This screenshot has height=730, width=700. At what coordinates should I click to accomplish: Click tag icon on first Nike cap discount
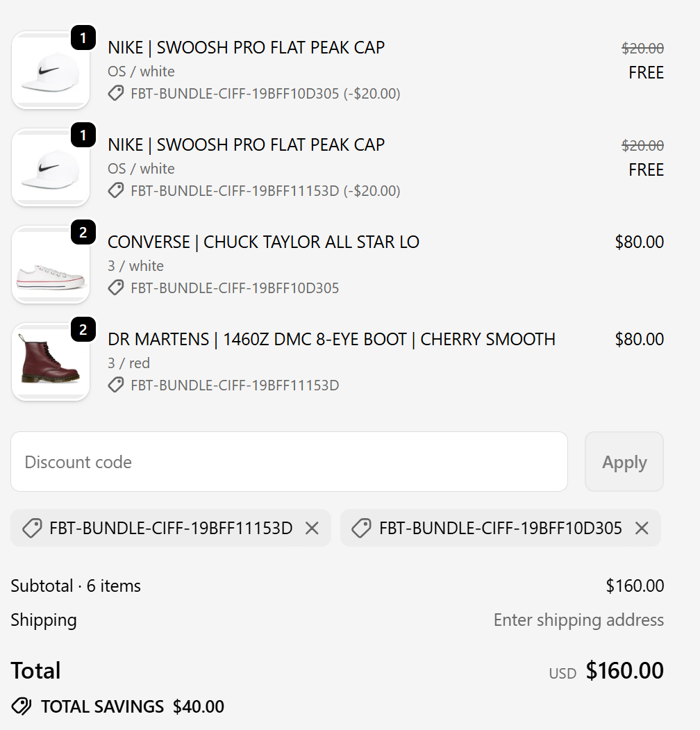pos(116,93)
